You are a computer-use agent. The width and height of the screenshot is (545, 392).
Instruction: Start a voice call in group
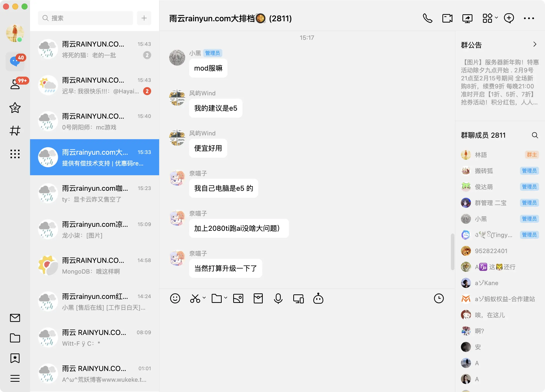(x=427, y=18)
